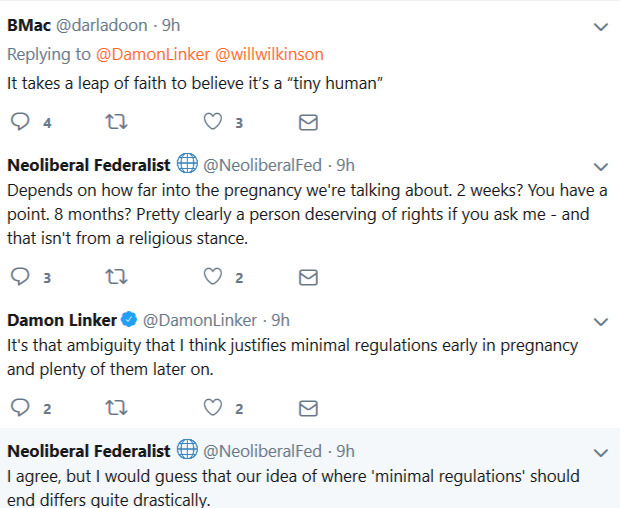620x508 pixels.
Task: Like Neoliberal Federalist's "8 months" tweet
Action: pyautogui.click(x=212, y=277)
